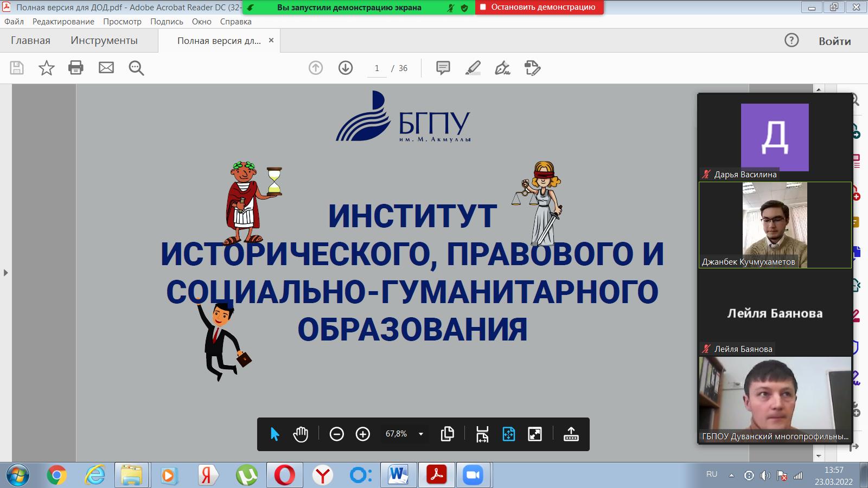The height and width of the screenshot is (488, 868).
Task: Expand the left navigation pane
Action: coord(5,273)
